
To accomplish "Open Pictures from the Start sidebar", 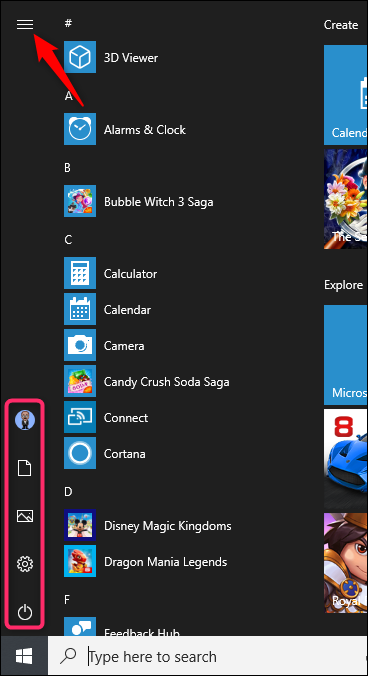I will pos(25,516).
